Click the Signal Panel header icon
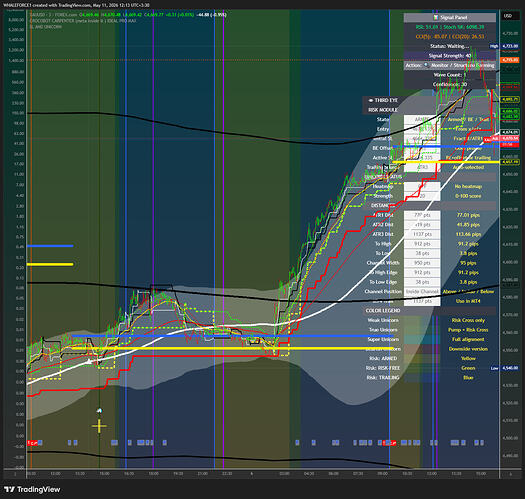The width and height of the screenshot is (525, 499). point(436,17)
